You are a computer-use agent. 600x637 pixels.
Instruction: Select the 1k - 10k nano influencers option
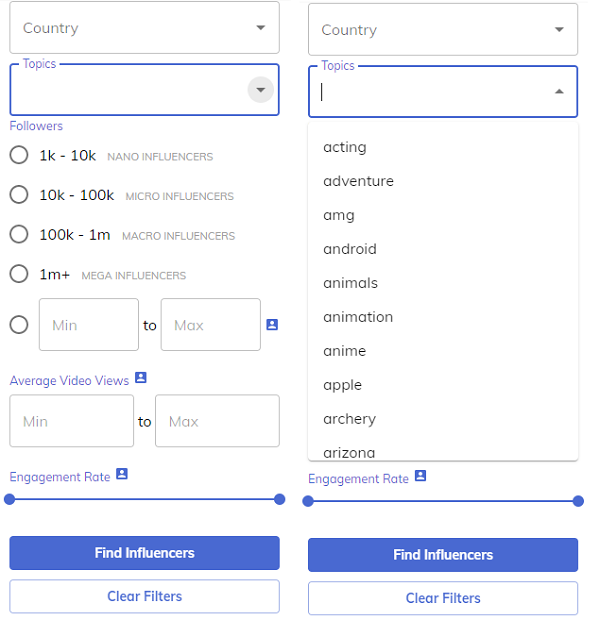(19, 155)
